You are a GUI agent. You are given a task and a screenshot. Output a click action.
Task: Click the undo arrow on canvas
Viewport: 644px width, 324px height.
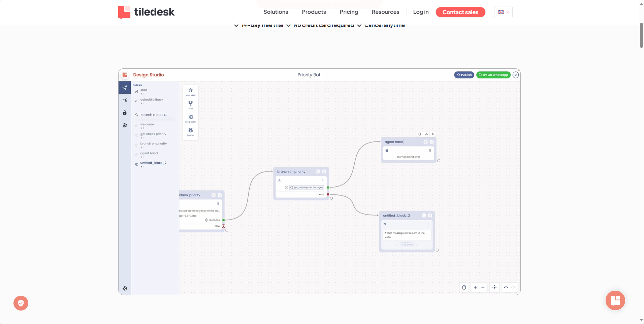click(x=506, y=287)
